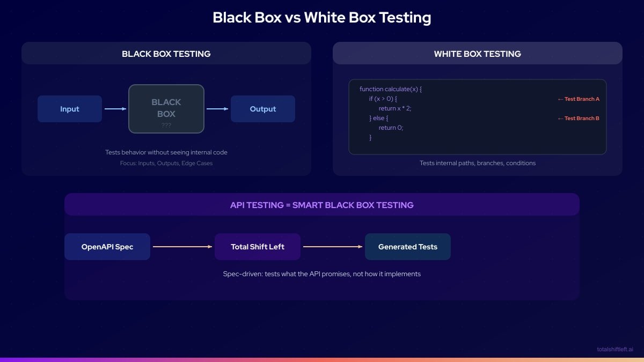Click the Total Shift Left node

pos(258,246)
